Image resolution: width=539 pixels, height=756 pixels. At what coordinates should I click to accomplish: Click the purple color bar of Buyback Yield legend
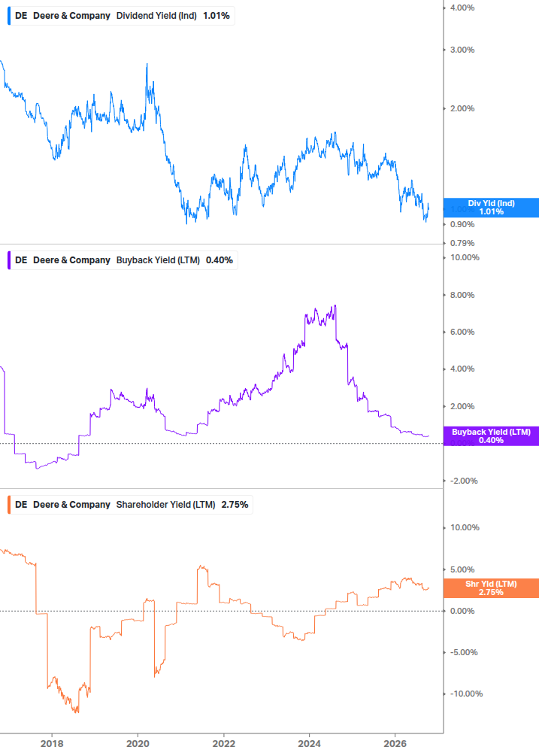click(9, 260)
